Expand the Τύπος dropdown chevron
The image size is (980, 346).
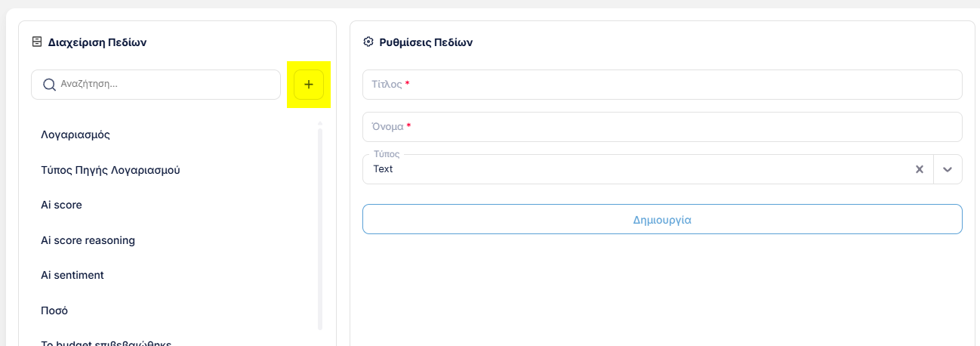[x=948, y=169]
